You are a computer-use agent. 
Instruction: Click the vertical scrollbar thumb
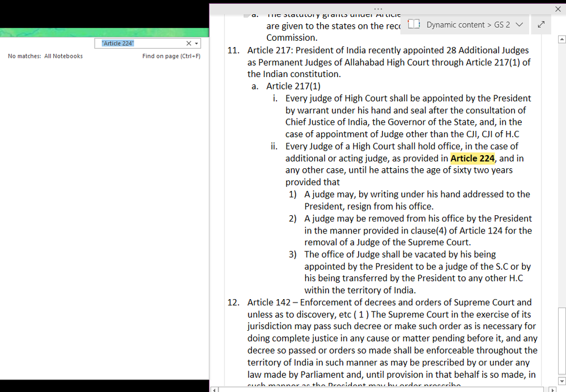point(561,341)
